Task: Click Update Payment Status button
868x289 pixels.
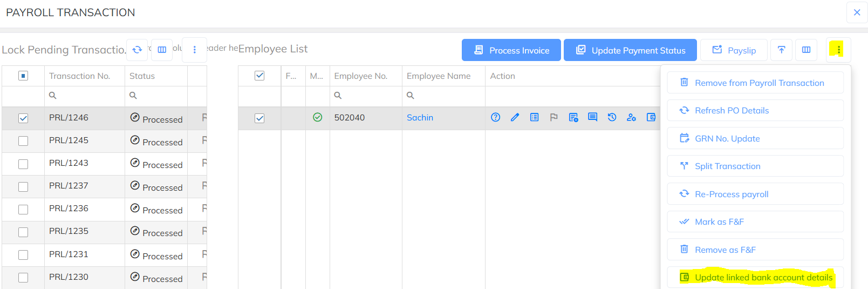Action: [630, 50]
